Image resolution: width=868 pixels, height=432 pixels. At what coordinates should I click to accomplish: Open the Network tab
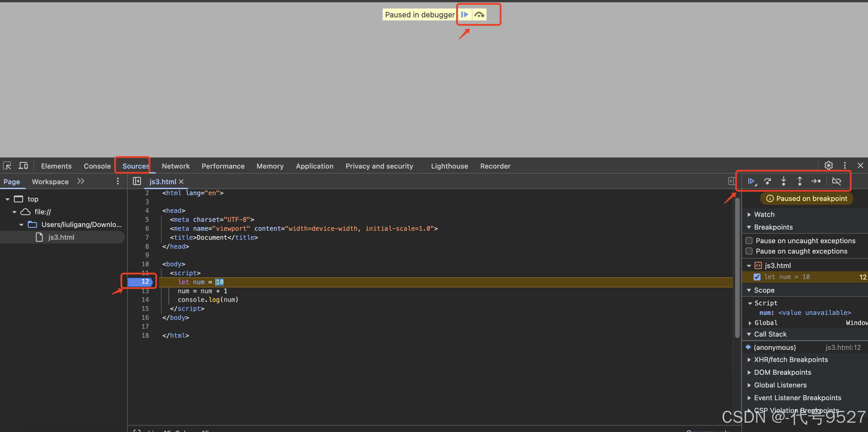176,166
